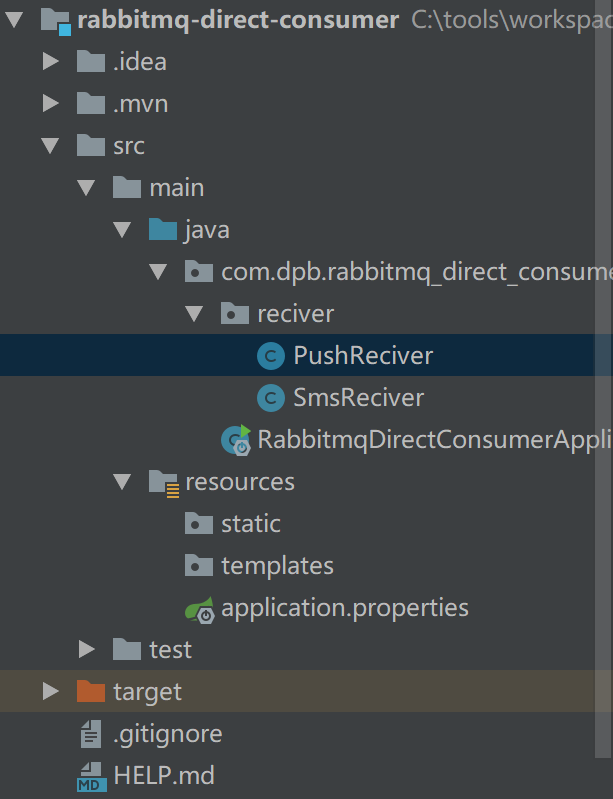Click the blue java source folder icon

click(x=163, y=229)
